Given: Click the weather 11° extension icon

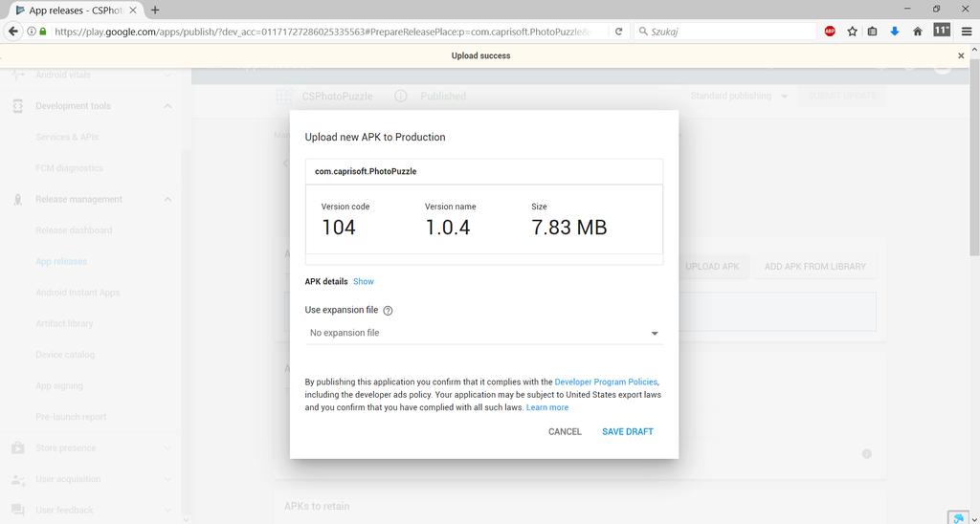Looking at the screenshot, I should [x=942, y=30].
